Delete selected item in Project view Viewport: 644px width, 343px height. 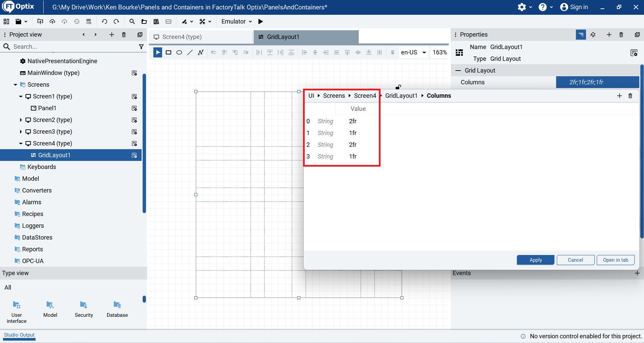click(x=124, y=35)
